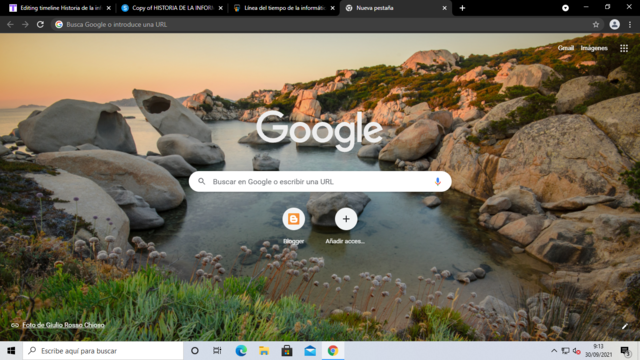The height and width of the screenshot is (360, 640).
Task: Close Línea del tiempo tab
Action: 333,8
